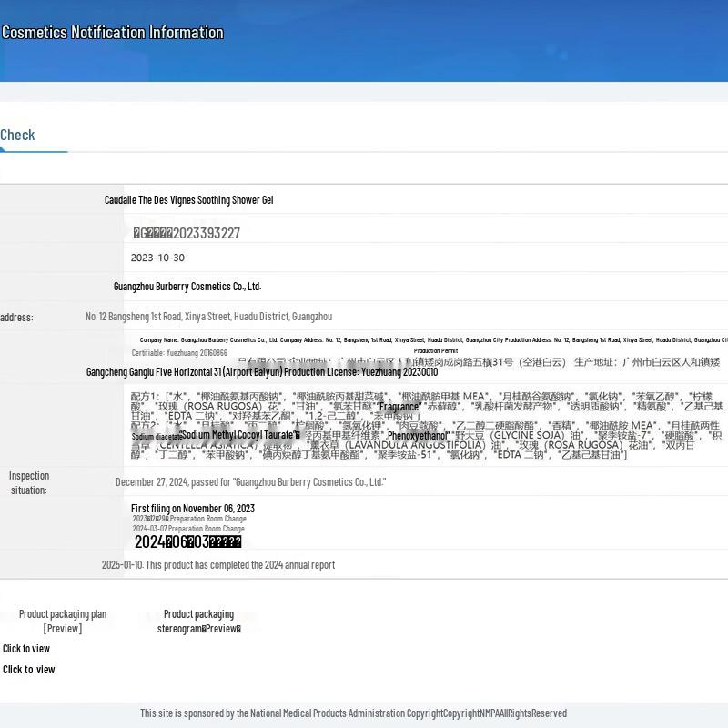Image resolution: width=728 pixels, height=728 pixels.
Task: Click the company name Guangzhou Burberry Cosmetics Co., Ltd.
Action: 187,287
